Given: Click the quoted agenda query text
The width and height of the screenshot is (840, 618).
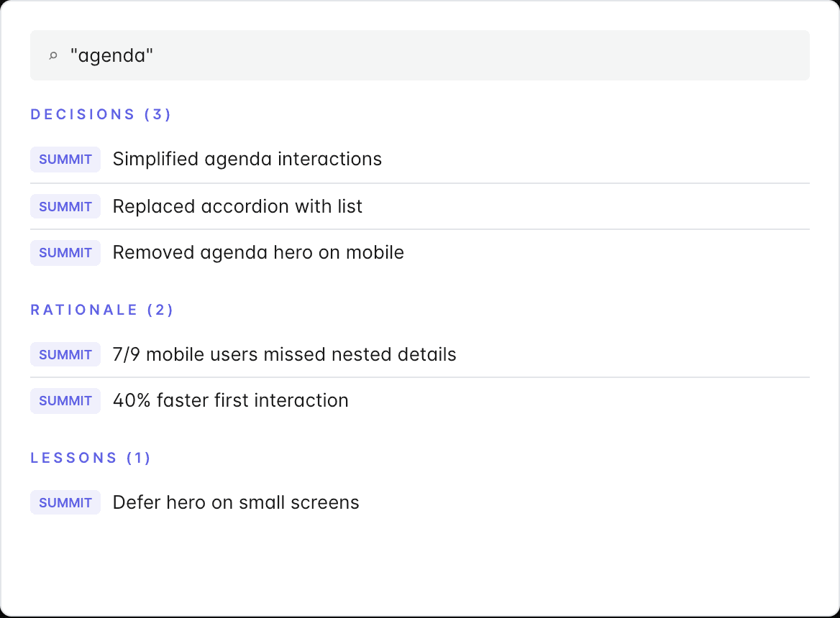Looking at the screenshot, I should [x=111, y=55].
